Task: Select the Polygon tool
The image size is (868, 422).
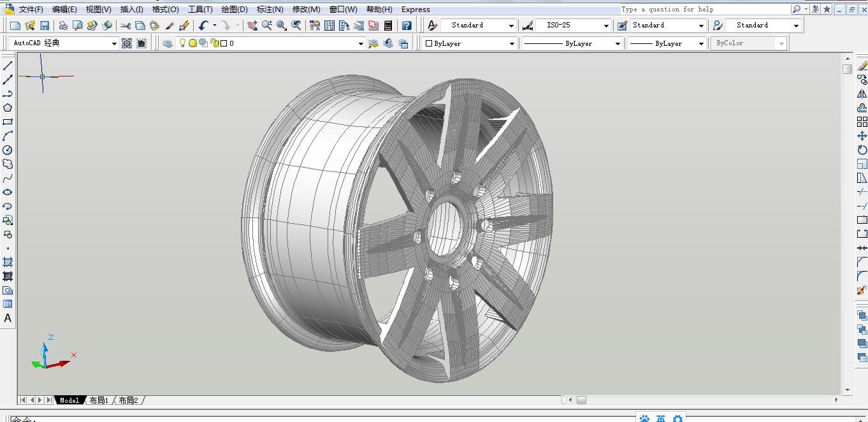Action: pos(8,108)
